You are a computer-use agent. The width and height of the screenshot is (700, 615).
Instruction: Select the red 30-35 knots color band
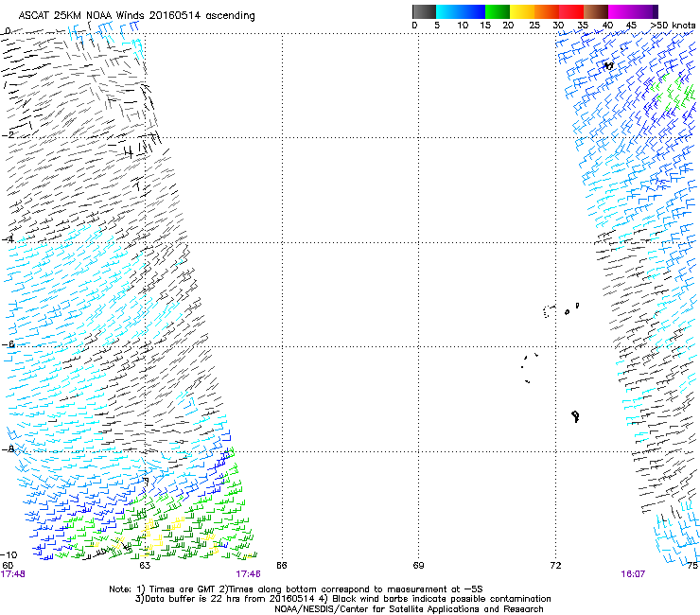[571, 11]
